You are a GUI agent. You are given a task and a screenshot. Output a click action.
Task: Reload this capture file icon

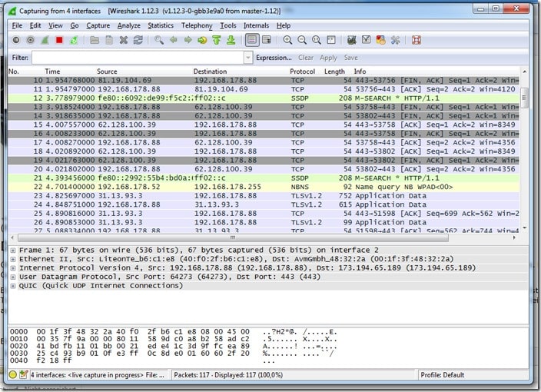(138, 40)
